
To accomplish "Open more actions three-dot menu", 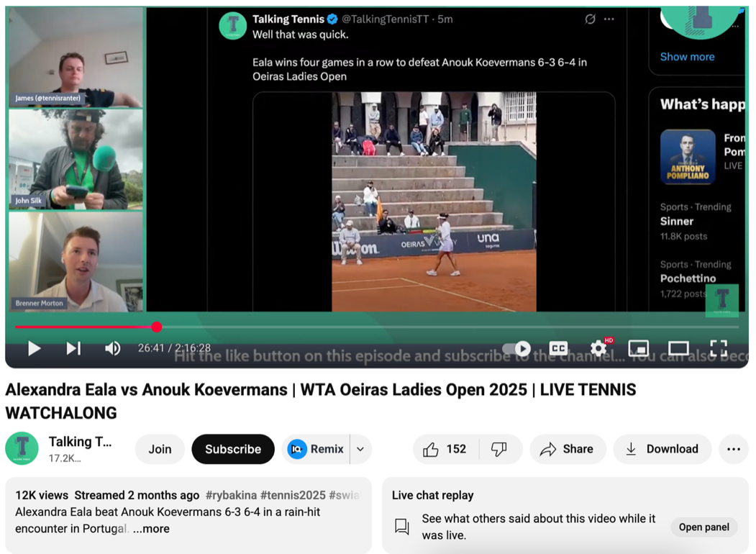I will 733,449.
